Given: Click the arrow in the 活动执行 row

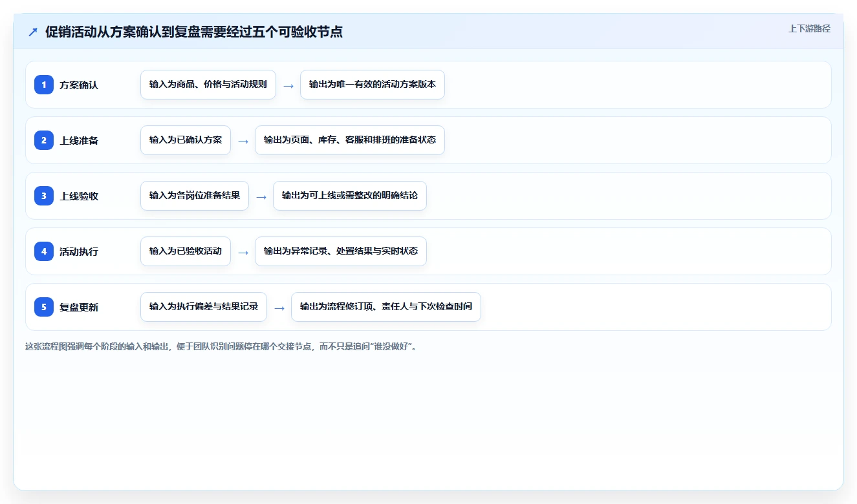Looking at the screenshot, I should (x=243, y=252).
